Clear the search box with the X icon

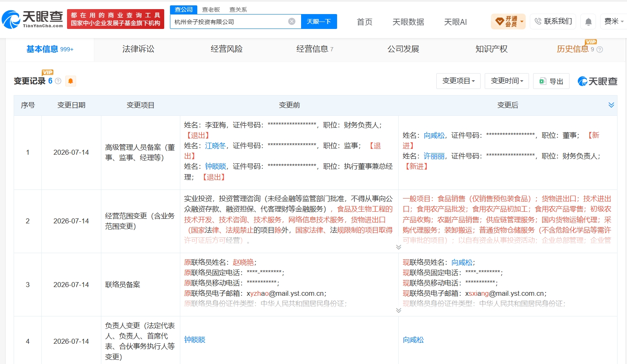point(292,22)
